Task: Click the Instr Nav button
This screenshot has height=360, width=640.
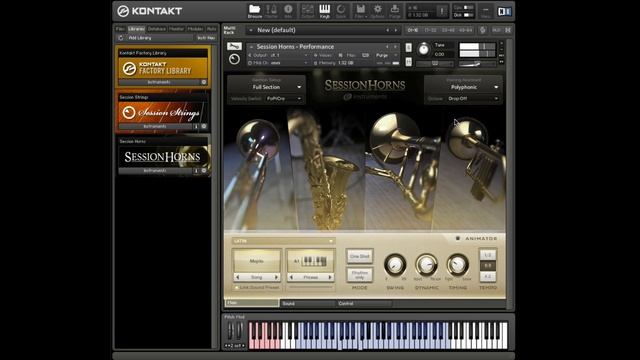Action: tap(206, 38)
